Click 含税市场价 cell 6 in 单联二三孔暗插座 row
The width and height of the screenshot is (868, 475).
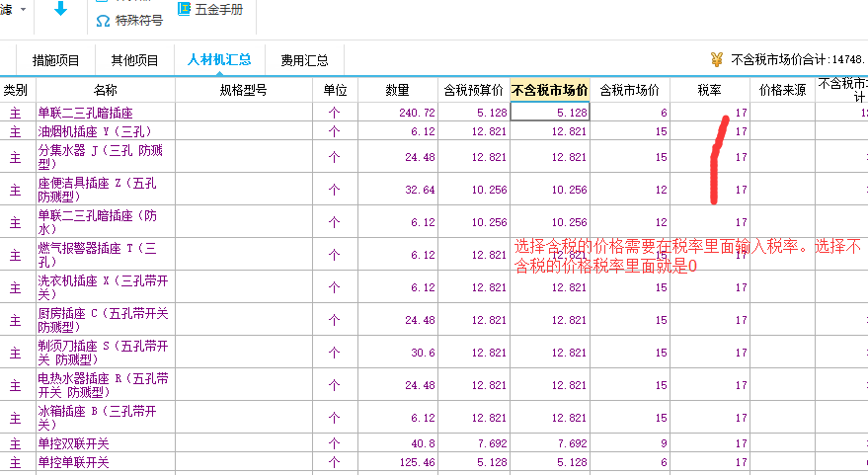pos(629,113)
